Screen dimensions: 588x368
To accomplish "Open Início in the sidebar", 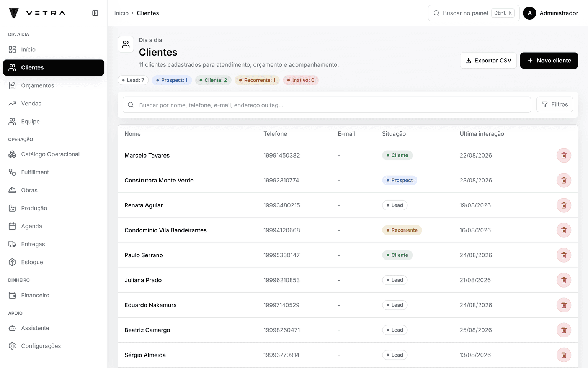I will pos(54,49).
